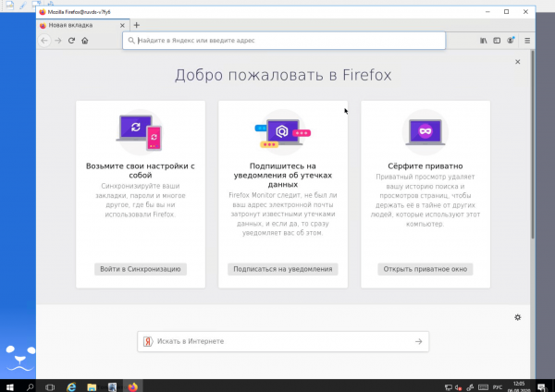This screenshot has height=392, width=555.
Task: Open Internet Explorer from the taskbar
Action: [72, 385]
